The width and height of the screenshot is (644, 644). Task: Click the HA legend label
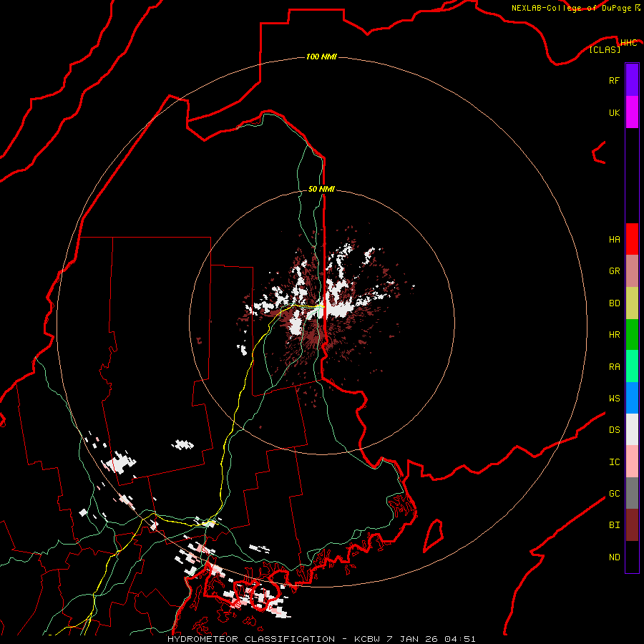tap(614, 240)
